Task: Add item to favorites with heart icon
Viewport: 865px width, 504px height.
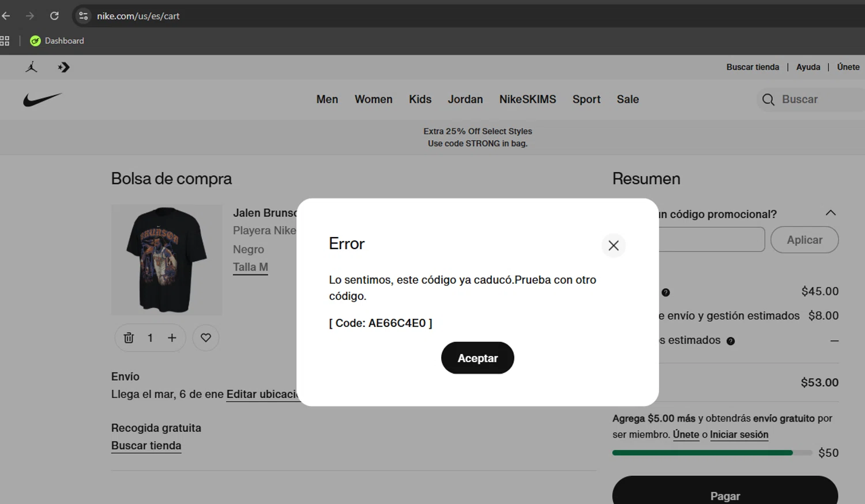Action: click(x=206, y=338)
